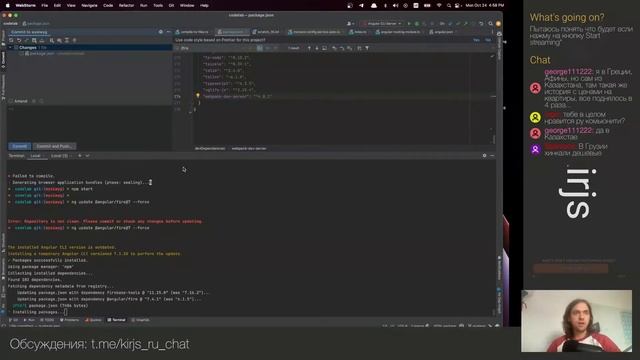Add a new terminal session tab
This screenshot has height=360, width=640.
coord(80,156)
